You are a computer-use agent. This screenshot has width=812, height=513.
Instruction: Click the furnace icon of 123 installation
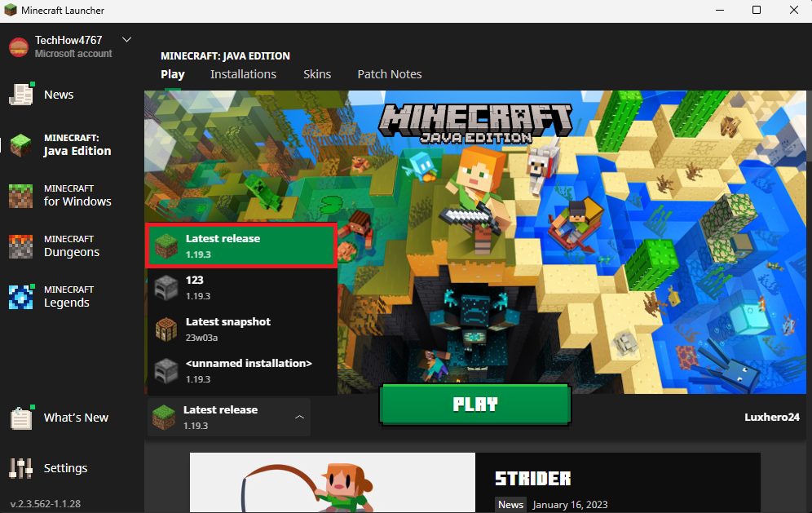[x=166, y=288]
